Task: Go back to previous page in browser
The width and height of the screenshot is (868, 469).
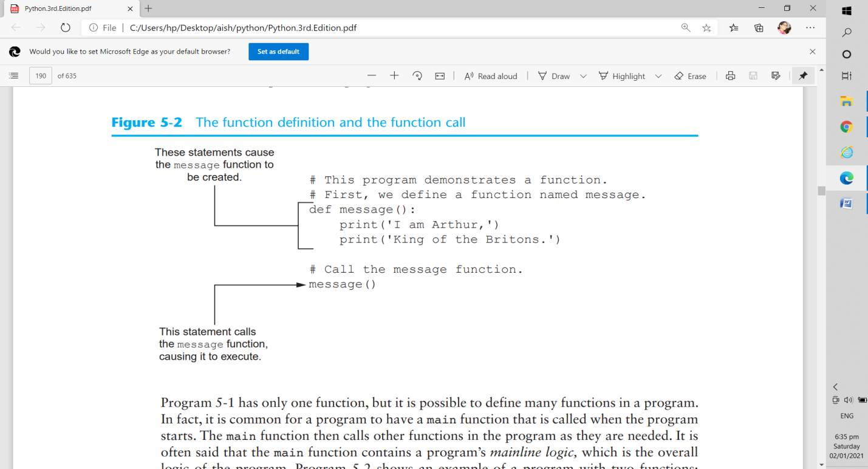Action: coord(16,27)
